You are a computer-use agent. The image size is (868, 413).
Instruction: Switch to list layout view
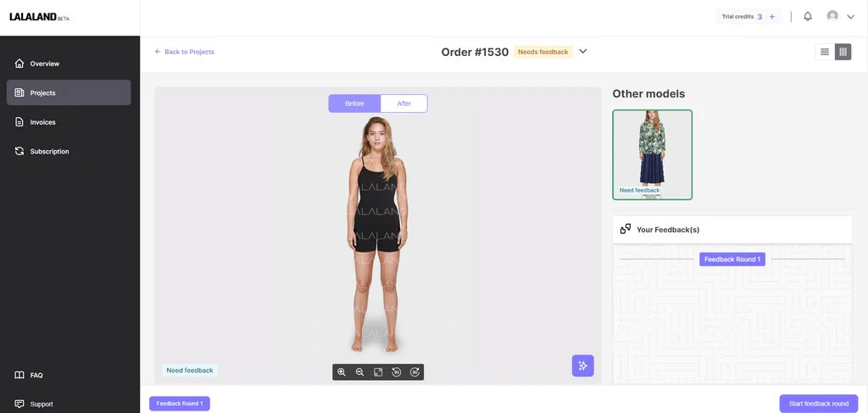[x=825, y=52]
